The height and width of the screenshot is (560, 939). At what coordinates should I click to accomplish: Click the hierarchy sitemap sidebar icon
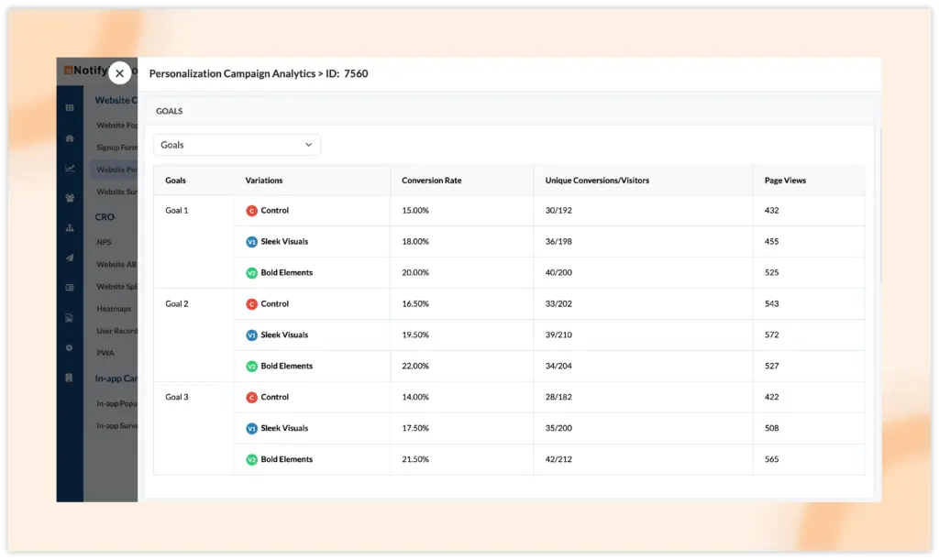[70, 228]
